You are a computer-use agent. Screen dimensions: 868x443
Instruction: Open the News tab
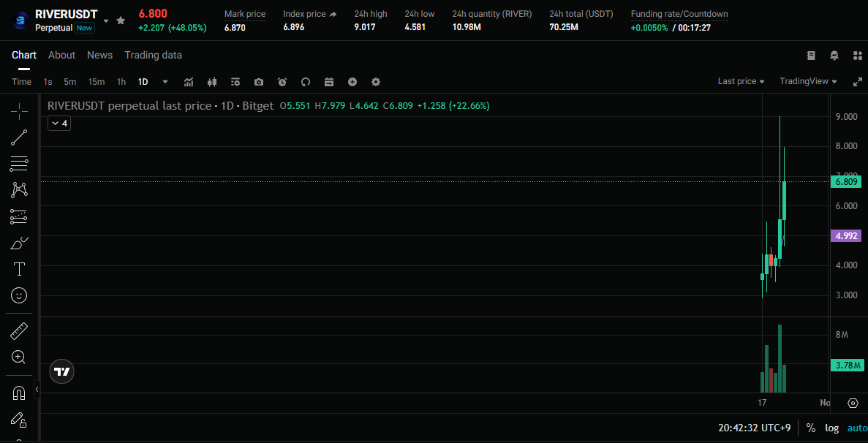pos(99,55)
